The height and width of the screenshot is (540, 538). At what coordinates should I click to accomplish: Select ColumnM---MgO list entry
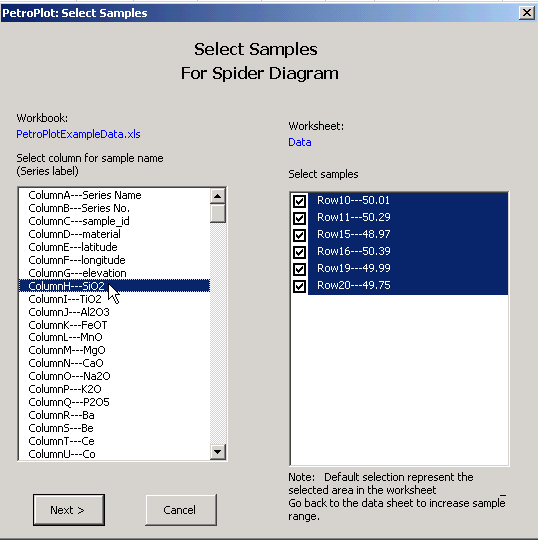coord(114,350)
